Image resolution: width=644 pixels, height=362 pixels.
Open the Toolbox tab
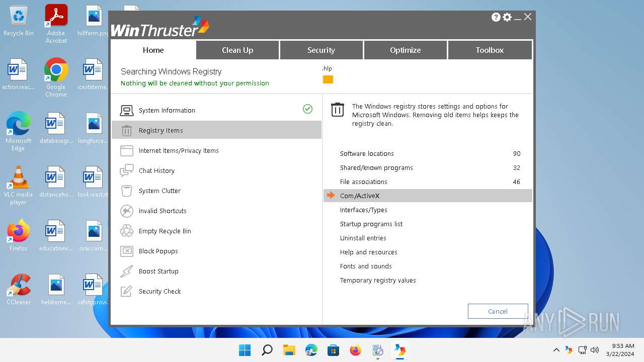tap(490, 50)
